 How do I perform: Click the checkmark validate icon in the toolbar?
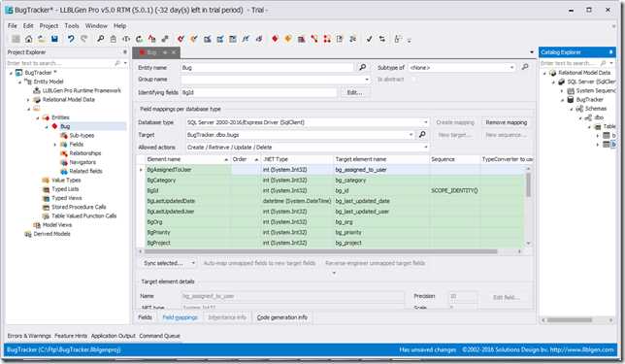tap(369, 39)
